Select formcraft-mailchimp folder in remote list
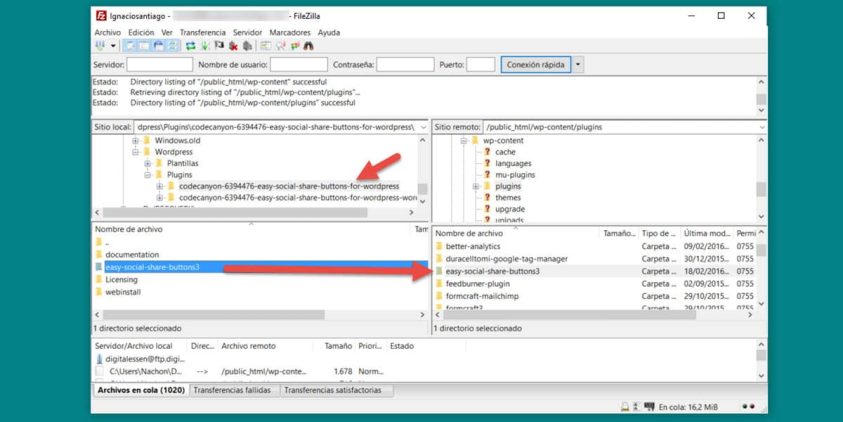 [x=482, y=296]
